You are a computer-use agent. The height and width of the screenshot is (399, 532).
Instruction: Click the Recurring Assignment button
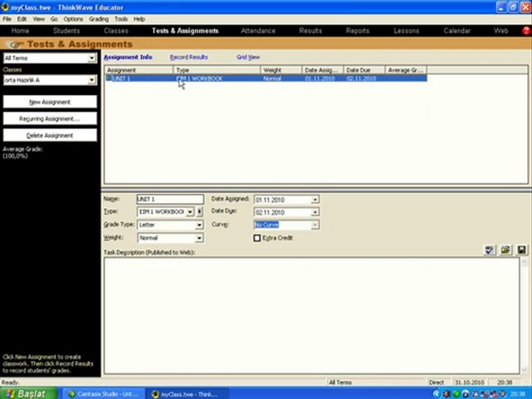(x=50, y=119)
